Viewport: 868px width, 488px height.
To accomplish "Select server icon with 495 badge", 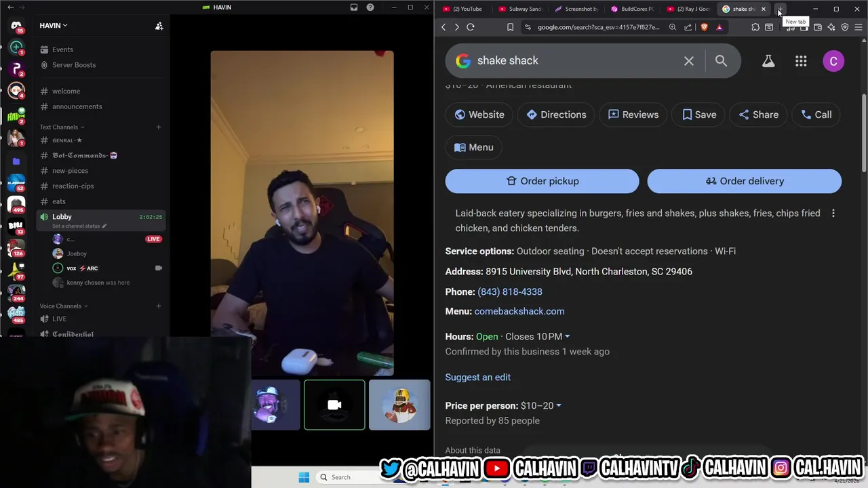I will click(16, 203).
